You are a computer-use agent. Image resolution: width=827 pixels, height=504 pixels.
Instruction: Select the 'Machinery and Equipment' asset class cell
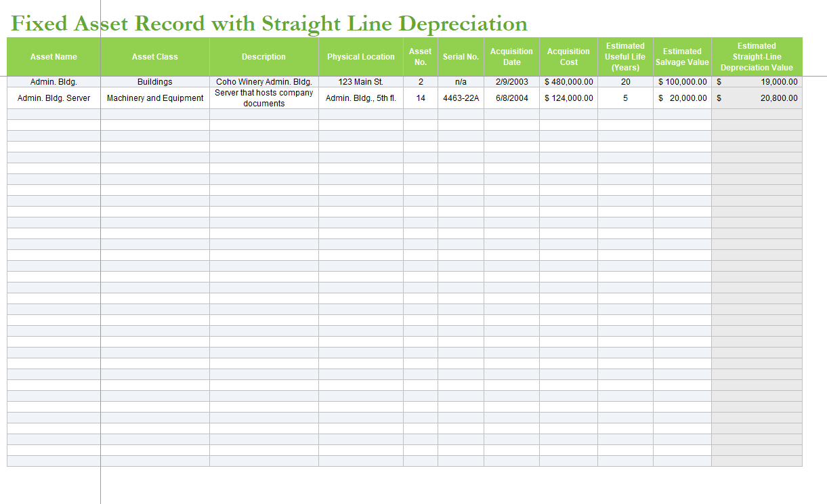(x=155, y=98)
